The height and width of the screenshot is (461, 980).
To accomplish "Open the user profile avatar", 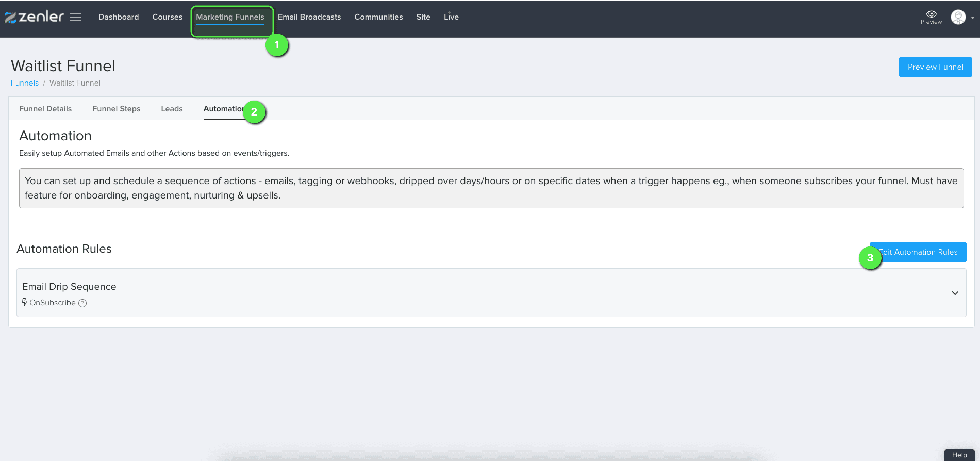I will tap(958, 17).
